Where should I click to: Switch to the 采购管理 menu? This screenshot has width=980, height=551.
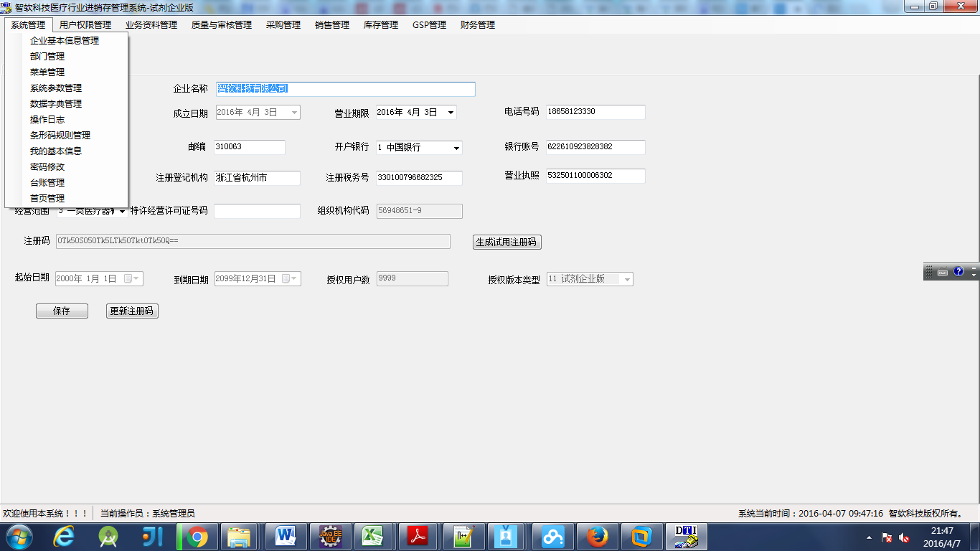coord(282,24)
